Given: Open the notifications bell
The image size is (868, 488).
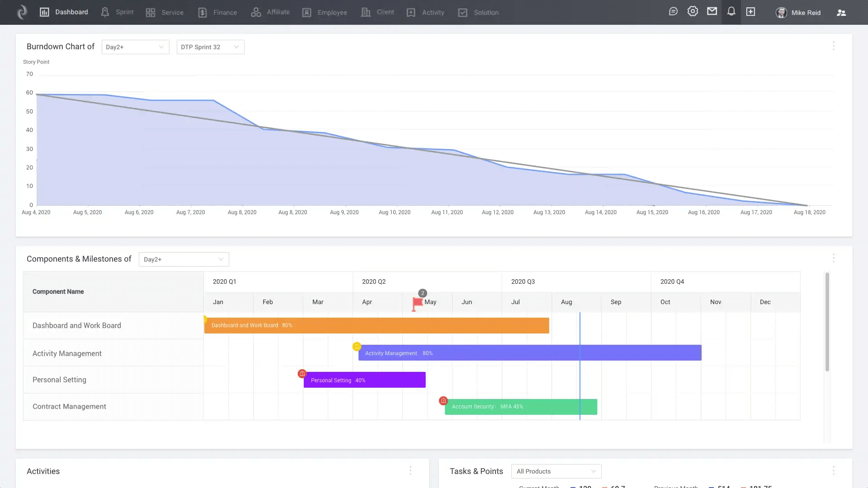Looking at the screenshot, I should click(731, 12).
